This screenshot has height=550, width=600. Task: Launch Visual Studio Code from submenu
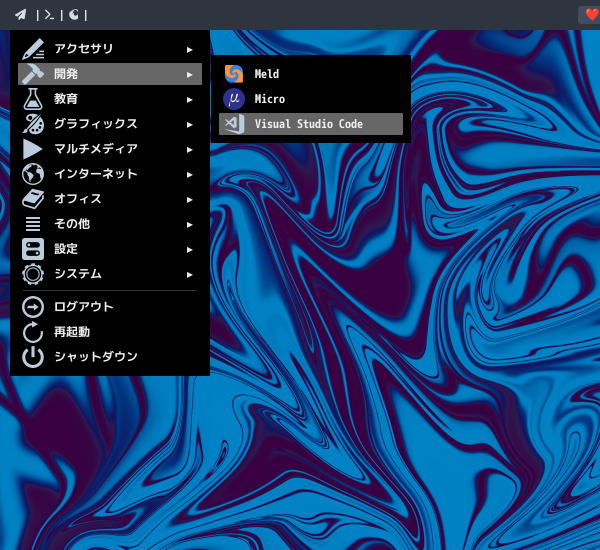pyautogui.click(x=311, y=124)
